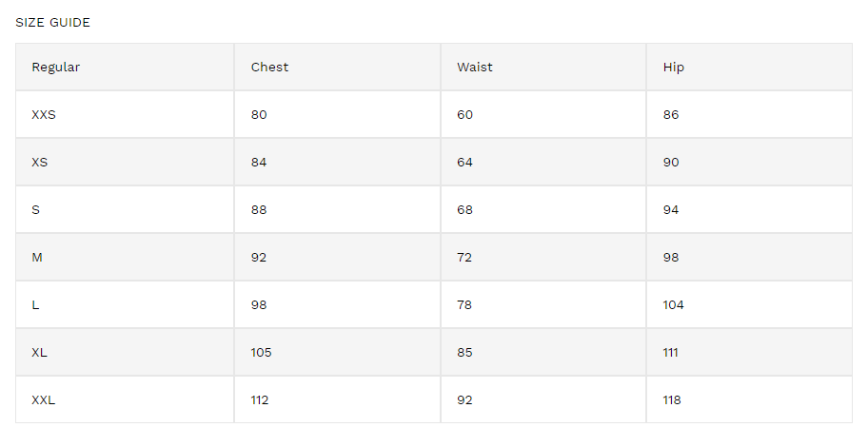Viewport: 868px width, 447px height.
Task: Select the M waist value 72
Action: pos(464,258)
